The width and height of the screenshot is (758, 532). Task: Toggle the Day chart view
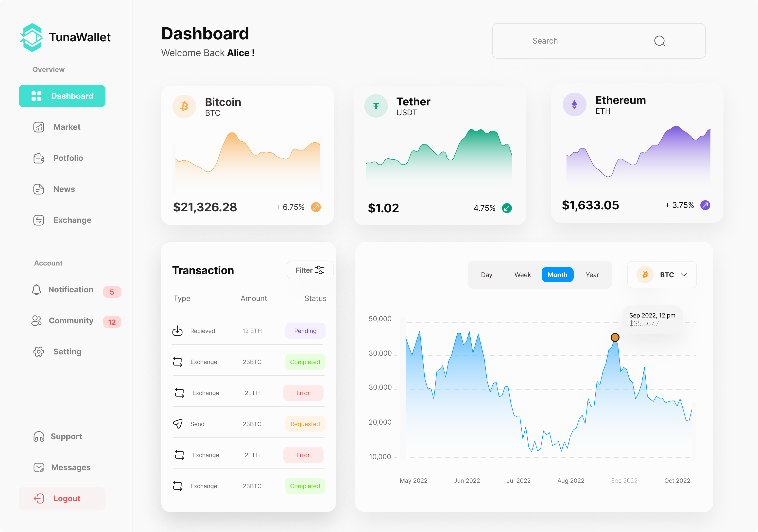pos(487,275)
